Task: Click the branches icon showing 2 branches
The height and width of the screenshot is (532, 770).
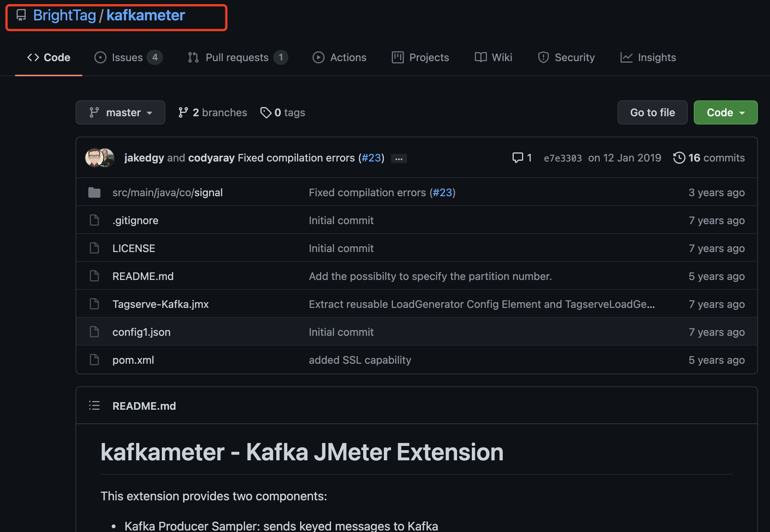Action: (183, 112)
